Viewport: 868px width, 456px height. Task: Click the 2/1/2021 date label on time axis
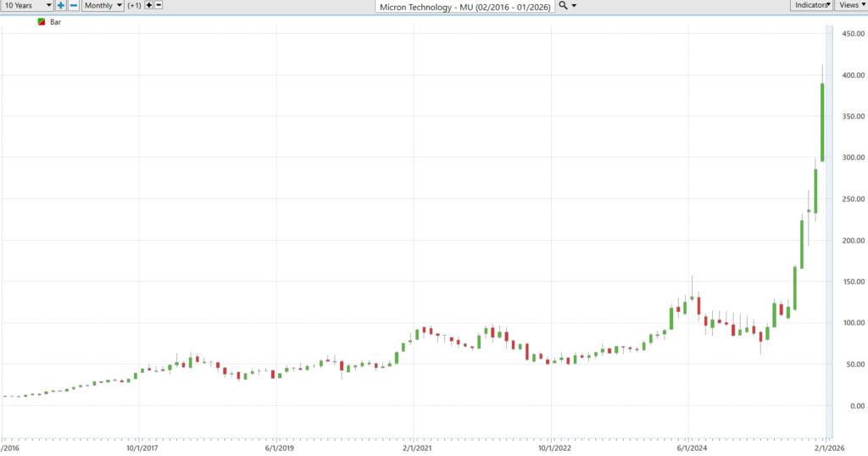coord(414,448)
